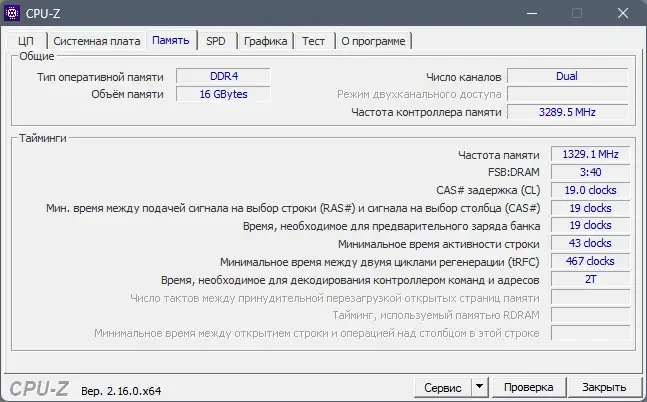Click the Число каналов label
The width and height of the screenshot is (647, 402).
tap(463, 77)
